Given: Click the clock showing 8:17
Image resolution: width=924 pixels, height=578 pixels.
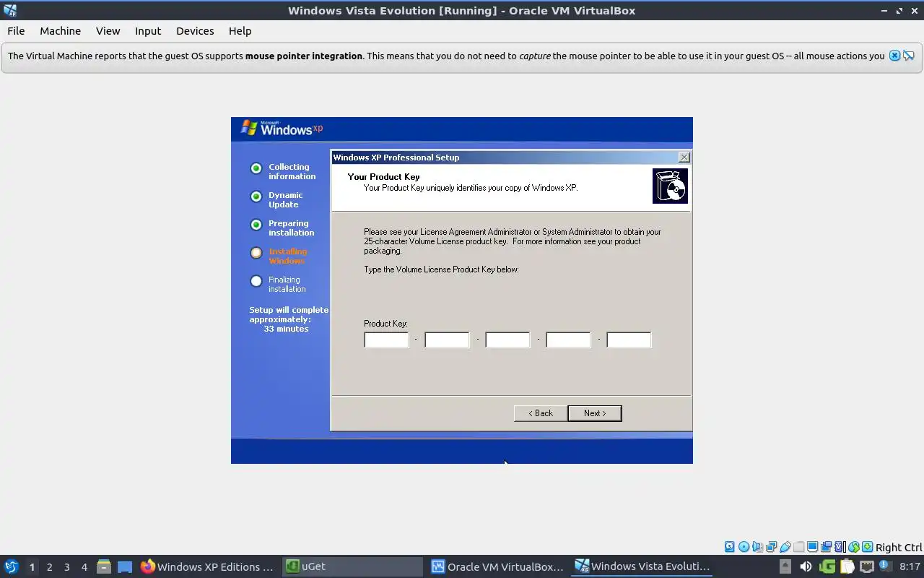Looking at the screenshot, I should click(910, 566).
